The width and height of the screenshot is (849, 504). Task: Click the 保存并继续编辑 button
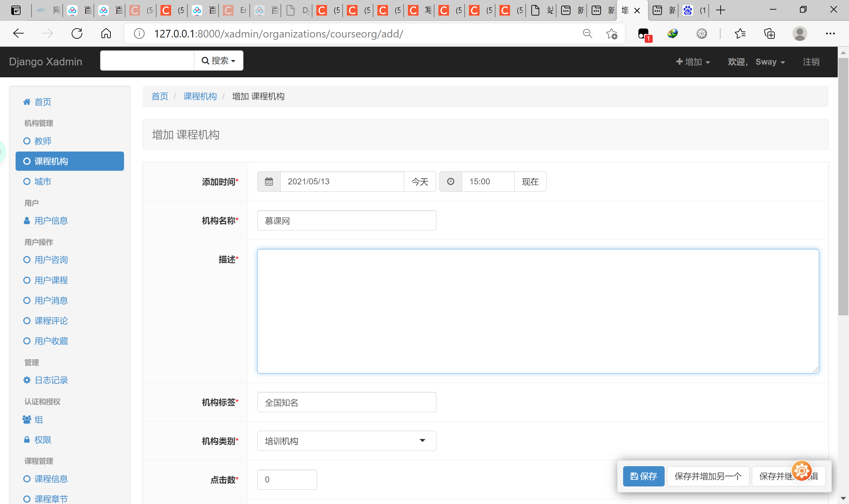[789, 476]
